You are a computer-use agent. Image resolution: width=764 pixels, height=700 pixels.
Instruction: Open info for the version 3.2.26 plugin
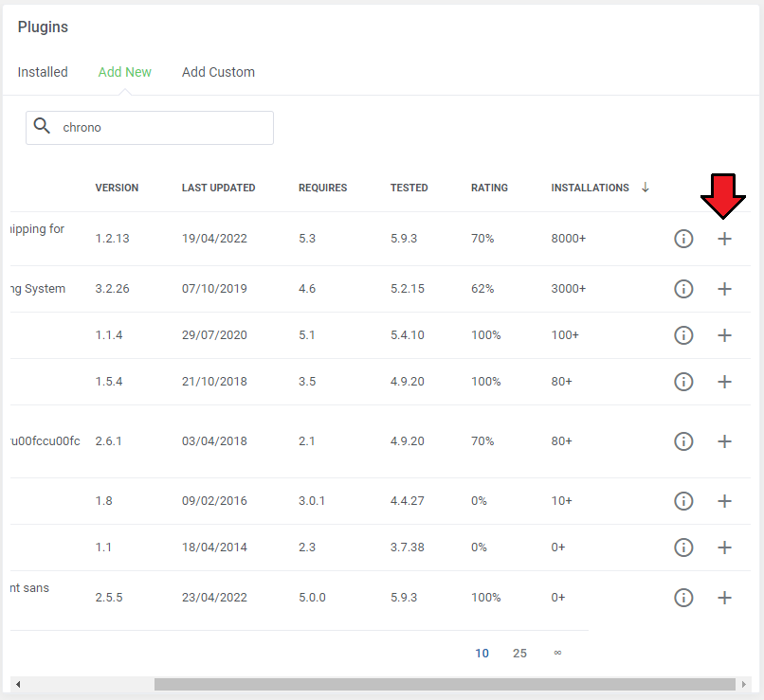(x=683, y=289)
